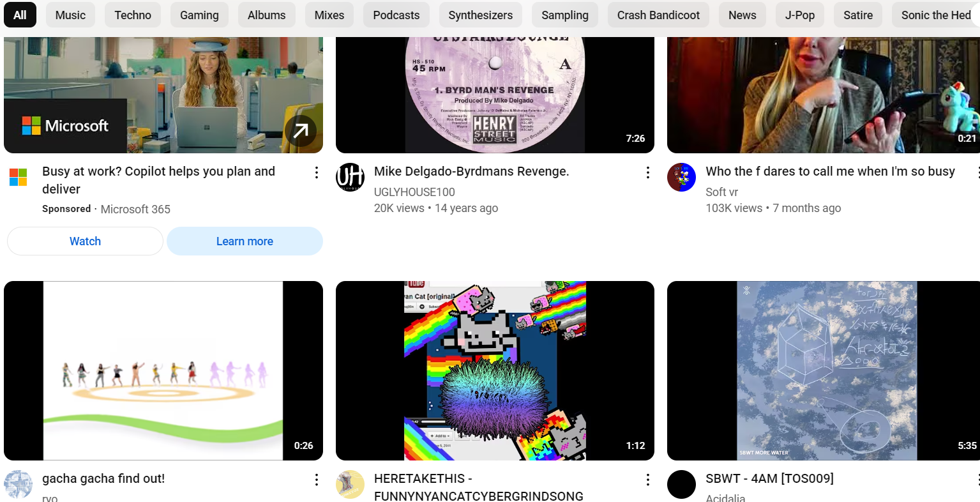Click the 103K views • 7 months ago text
This screenshot has width=980, height=502.
[x=773, y=208]
